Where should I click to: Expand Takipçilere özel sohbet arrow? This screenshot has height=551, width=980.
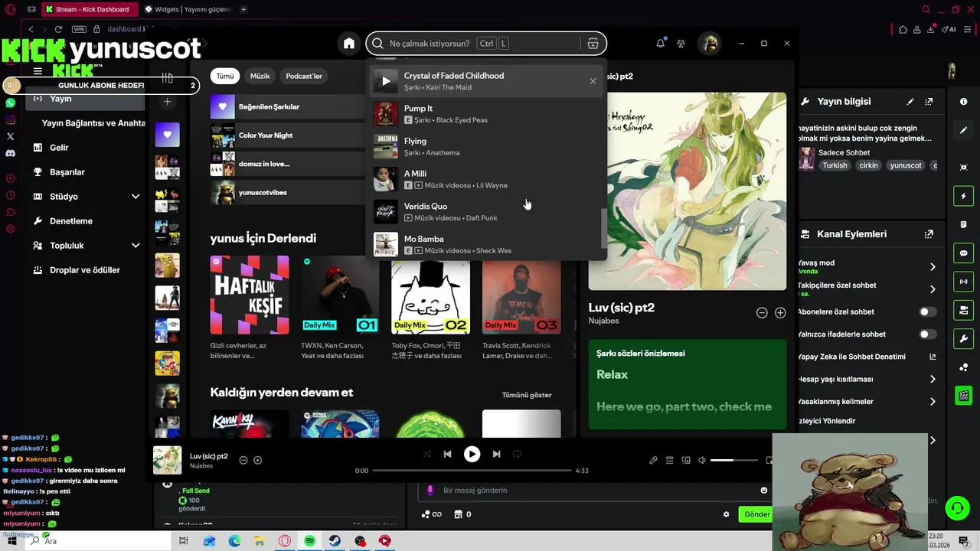(933, 289)
